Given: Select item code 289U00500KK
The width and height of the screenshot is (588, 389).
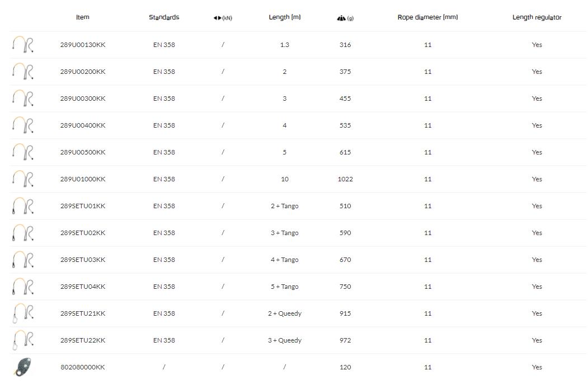Looking at the screenshot, I should coord(83,152).
